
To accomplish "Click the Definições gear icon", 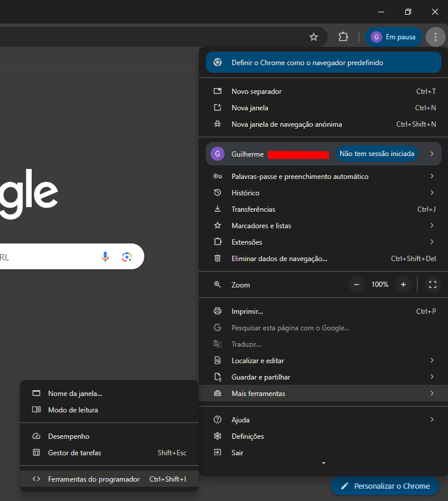I will [x=218, y=436].
